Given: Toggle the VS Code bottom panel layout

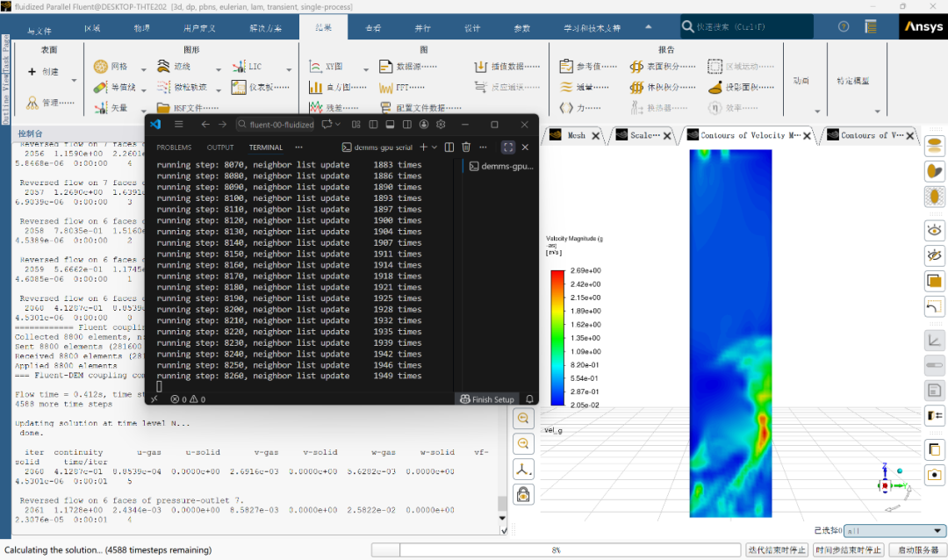Looking at the screenshot, I should (390, 125).
